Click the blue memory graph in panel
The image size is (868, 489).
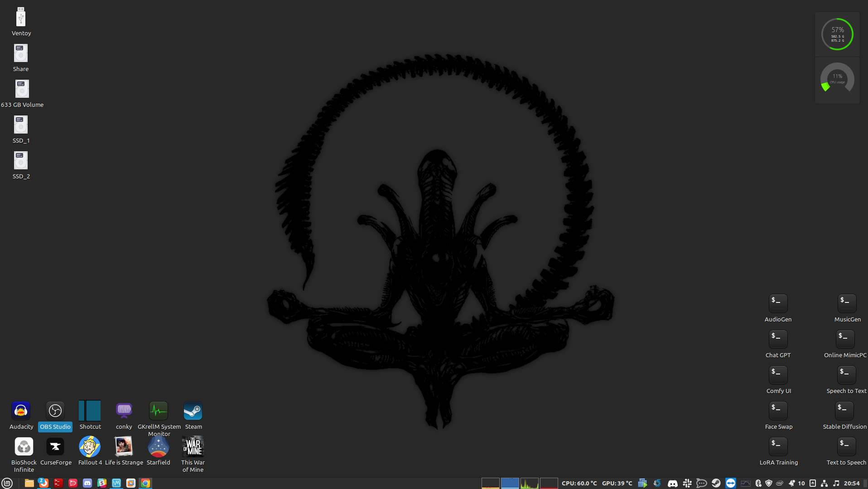coord(510,483)
